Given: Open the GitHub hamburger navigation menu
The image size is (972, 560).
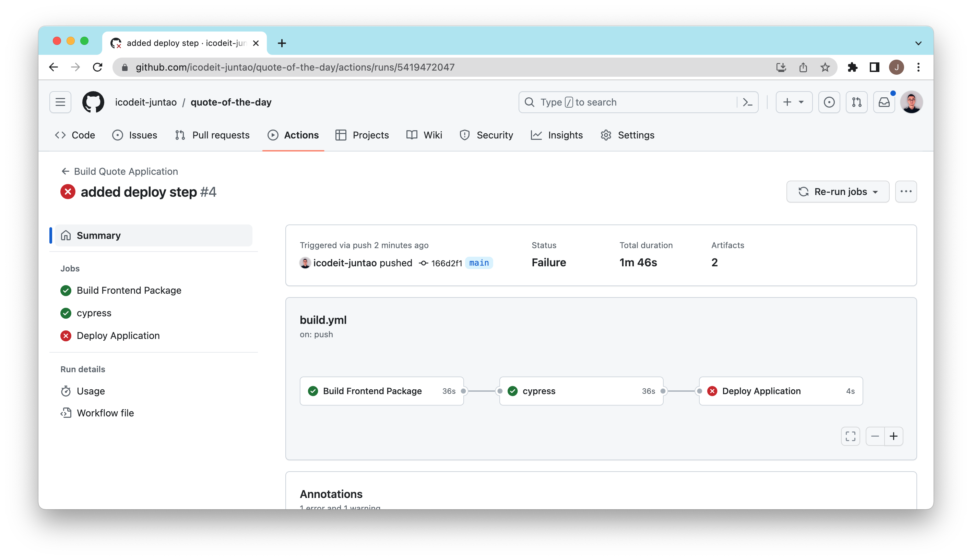Looking at the screenshot, I should [60, 102].
